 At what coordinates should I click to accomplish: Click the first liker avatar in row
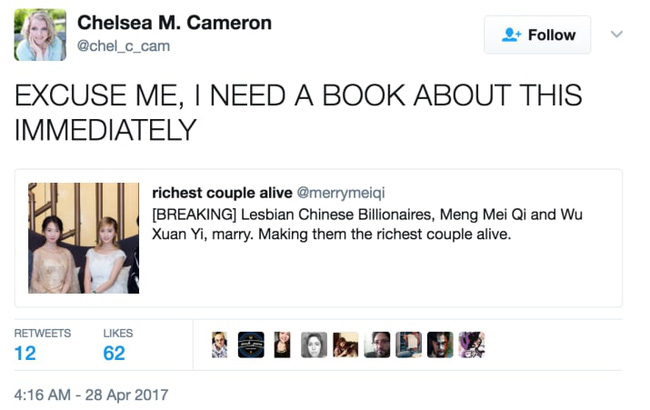pyautogui.click(x=220, y=345)
